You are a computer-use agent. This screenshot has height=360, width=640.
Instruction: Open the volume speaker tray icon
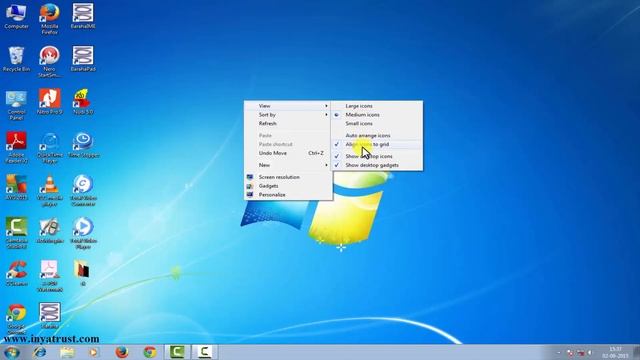pos(590,353)
